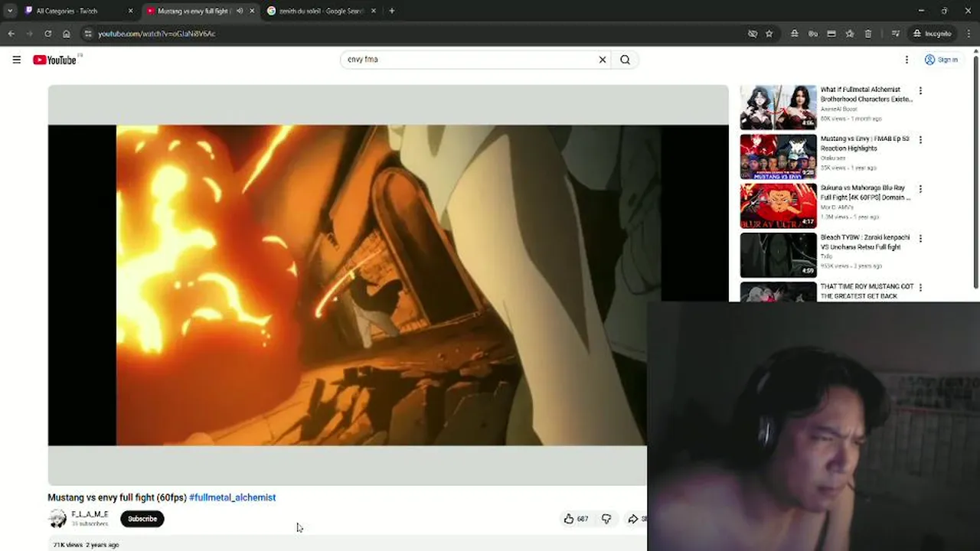Open the F_L_A_M_E channel avatar
Screen dimensions: 980x551
tap(57, 519)
